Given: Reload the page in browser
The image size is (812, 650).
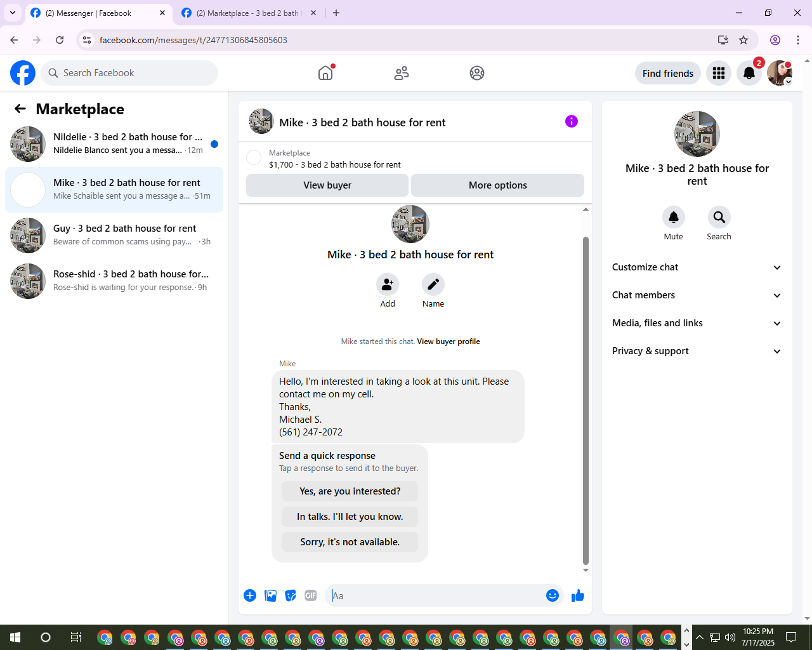Looking at the screenshot, I should [60, 40].
